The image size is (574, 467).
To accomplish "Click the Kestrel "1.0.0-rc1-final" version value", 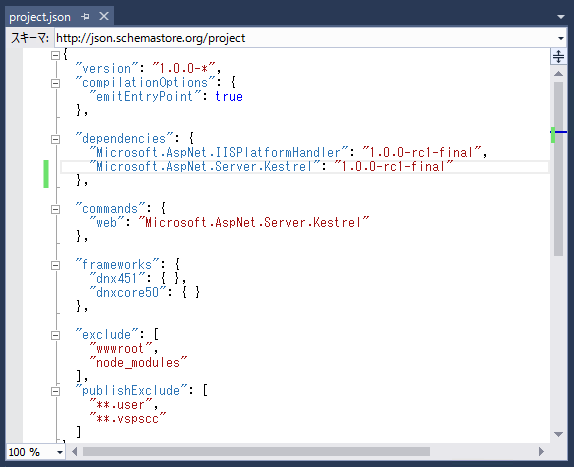I will pos(394,167).
